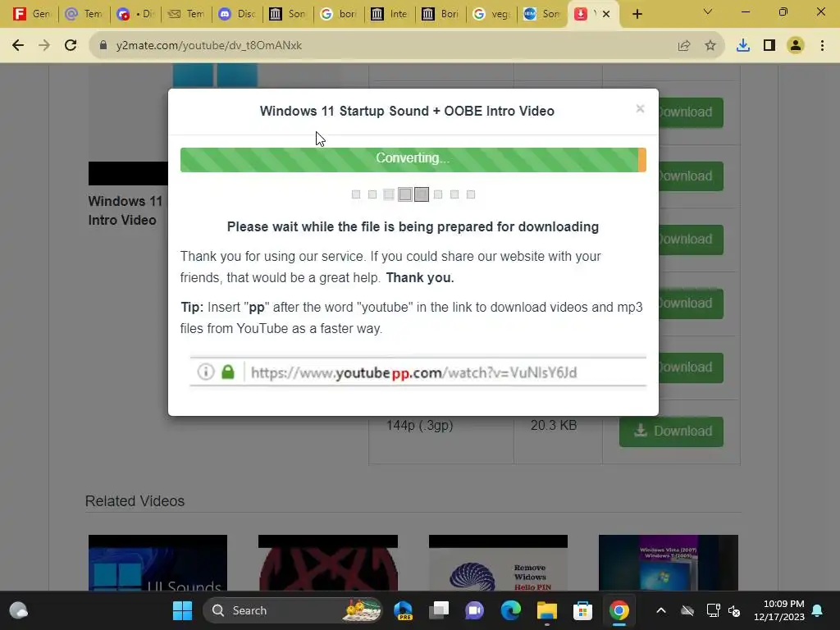Image resolution: width=840 pixels, height=630 pixels.
Task: Open Chrome downloads tray icon
Action: [743, 46]
